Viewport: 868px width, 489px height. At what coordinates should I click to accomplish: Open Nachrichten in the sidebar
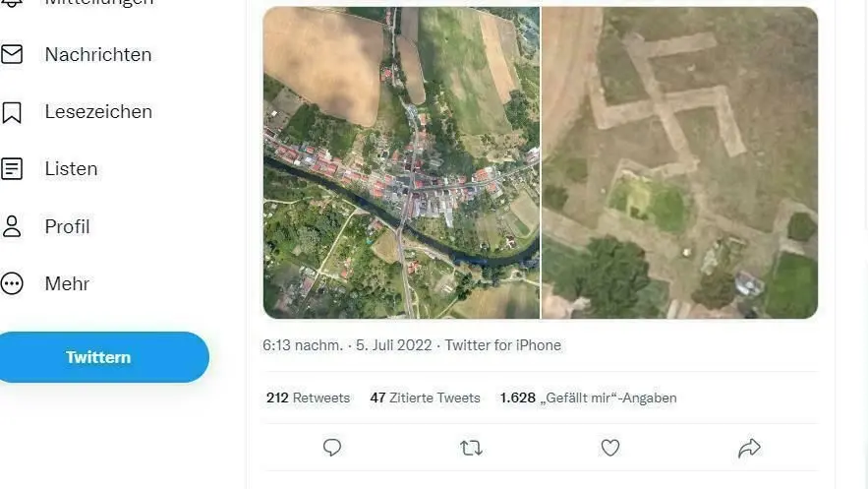coord(97,54)
